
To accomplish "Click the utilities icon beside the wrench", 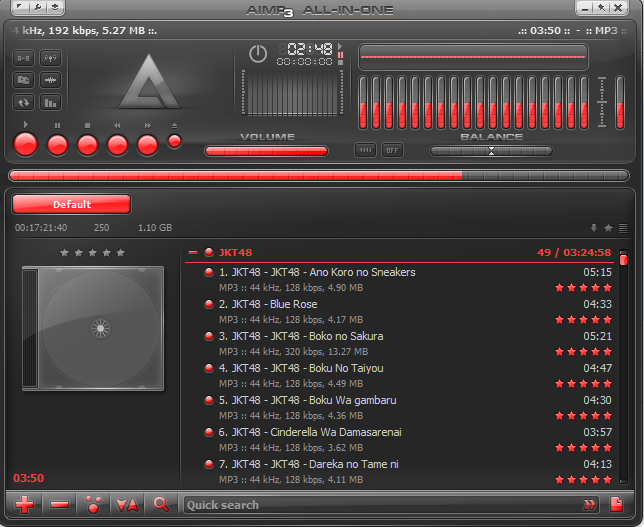I will tap(55, 7).
